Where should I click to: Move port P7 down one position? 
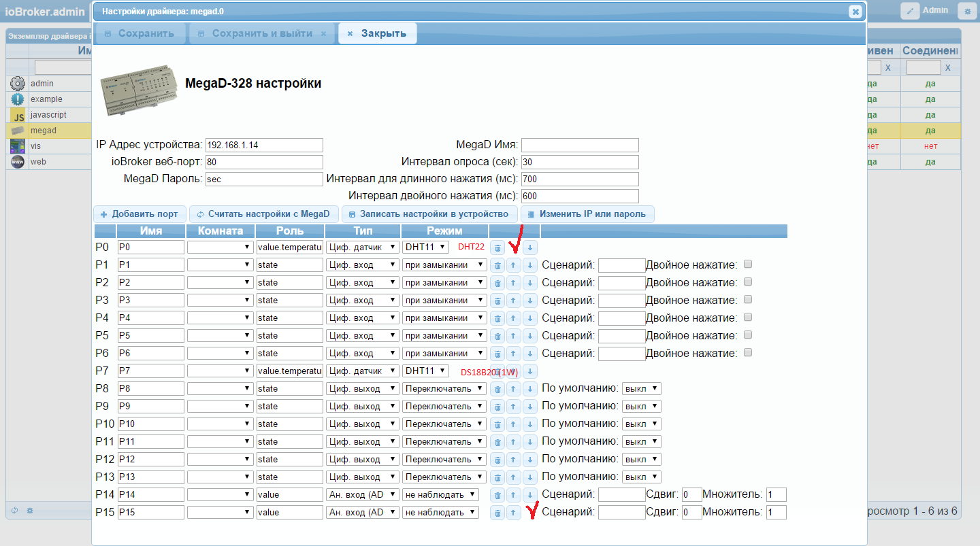click(x=530, y=371)
